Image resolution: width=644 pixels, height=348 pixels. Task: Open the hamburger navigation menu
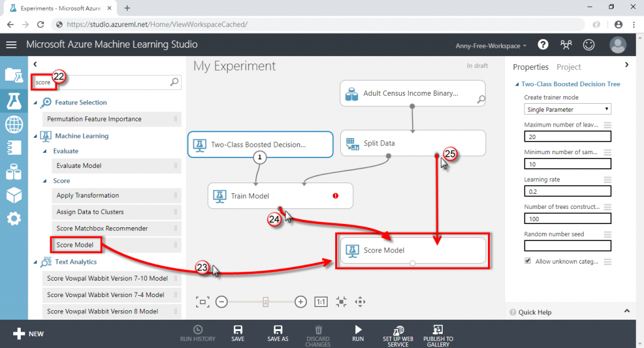(x=11, y=45)
